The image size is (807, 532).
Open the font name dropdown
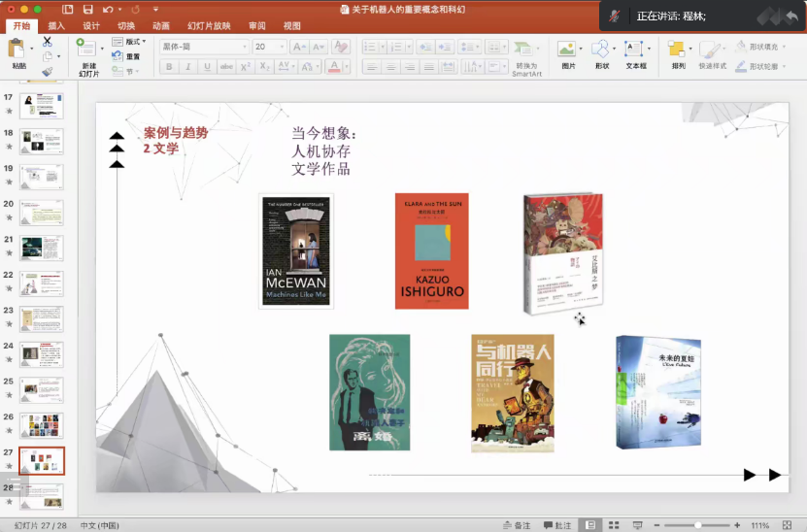coord(204,47)
